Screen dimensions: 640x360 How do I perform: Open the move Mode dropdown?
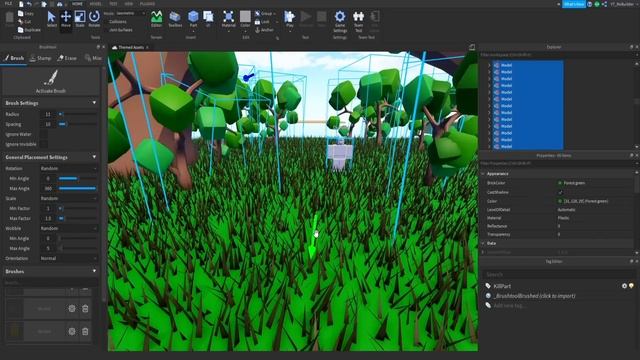click(x=131, y=13)
